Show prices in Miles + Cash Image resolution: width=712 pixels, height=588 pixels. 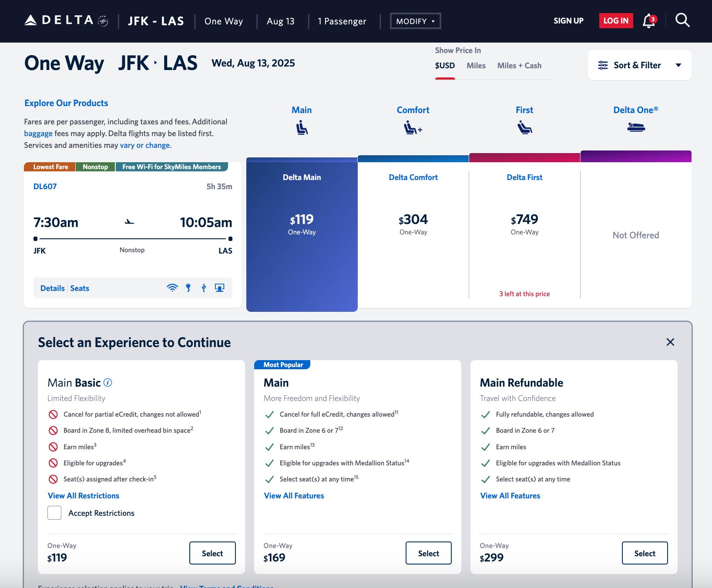pos(520,66)
